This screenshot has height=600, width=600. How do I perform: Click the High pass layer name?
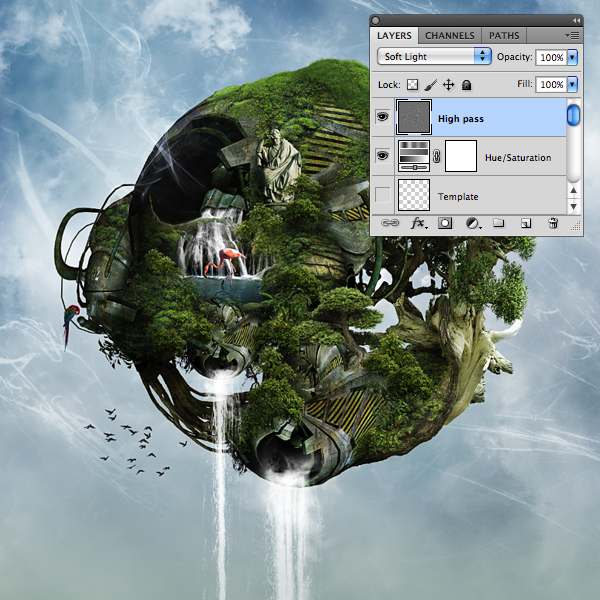pyautogui.click(x=461, y=119)
